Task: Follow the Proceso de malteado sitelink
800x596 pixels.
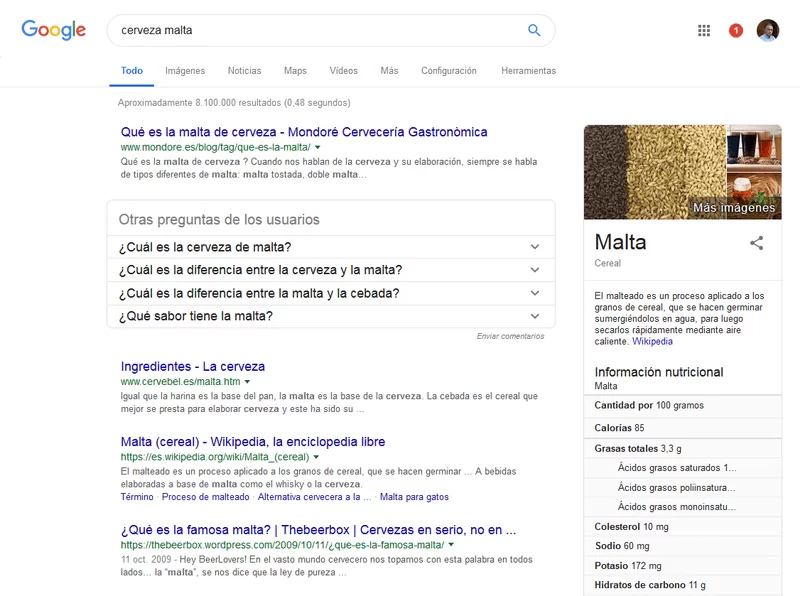Action: click(206, 497)
